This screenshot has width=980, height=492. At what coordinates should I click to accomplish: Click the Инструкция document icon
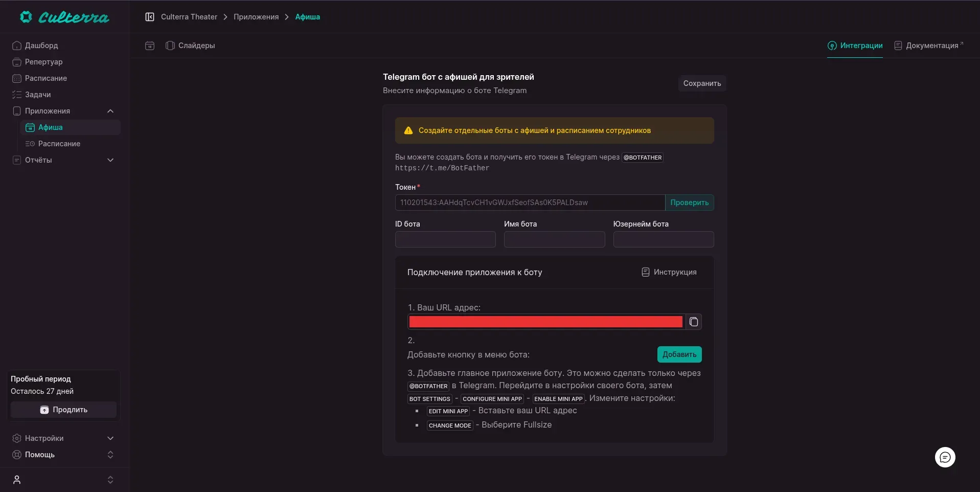pyautogui.click(x=646, y=272)
